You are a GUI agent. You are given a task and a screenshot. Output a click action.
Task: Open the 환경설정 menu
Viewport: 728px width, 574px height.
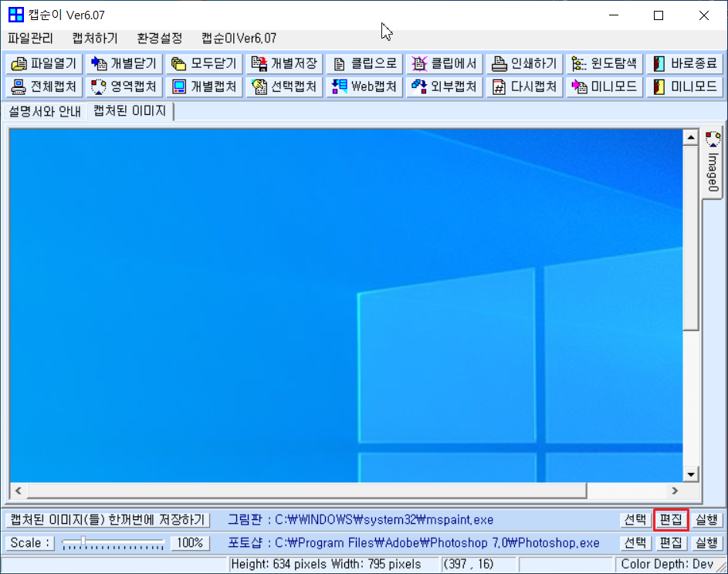(x=160, y=38)
